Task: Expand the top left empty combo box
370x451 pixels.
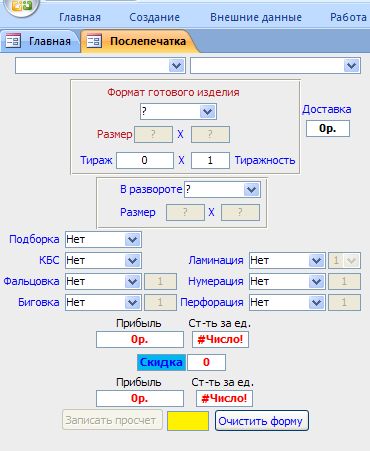Action: (x=176, y=66)
